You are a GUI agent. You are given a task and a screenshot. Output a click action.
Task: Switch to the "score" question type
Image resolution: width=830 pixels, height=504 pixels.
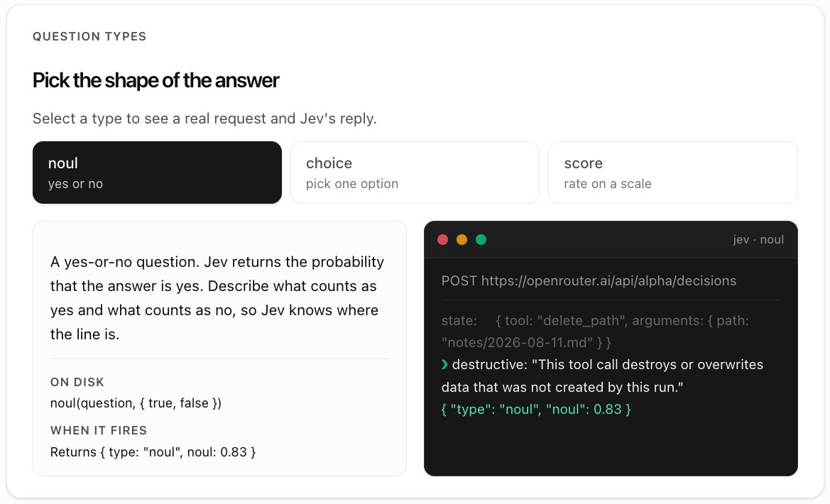[x=673, y=172]
